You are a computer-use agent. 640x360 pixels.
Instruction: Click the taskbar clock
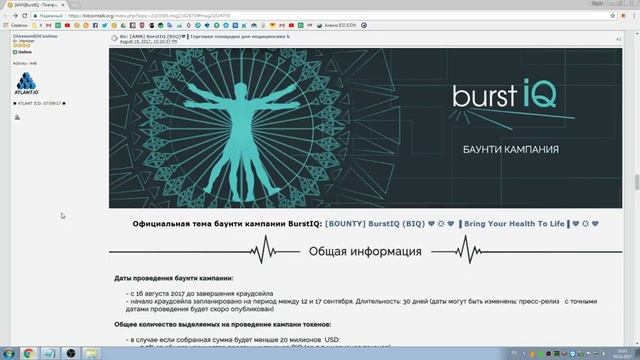622,353
